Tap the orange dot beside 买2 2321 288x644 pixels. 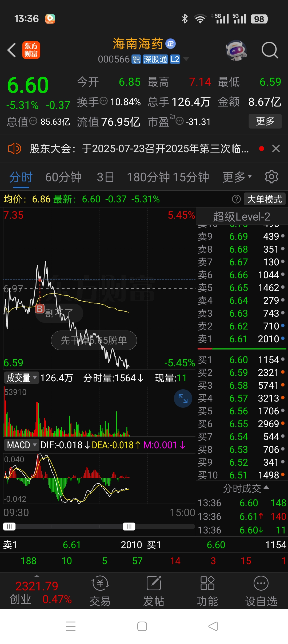point(283,372)
